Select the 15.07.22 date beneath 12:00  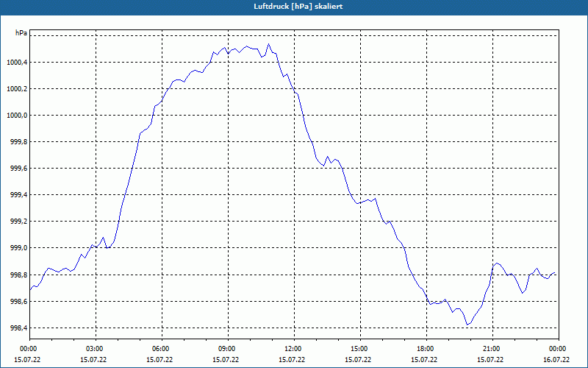point(292,360)
